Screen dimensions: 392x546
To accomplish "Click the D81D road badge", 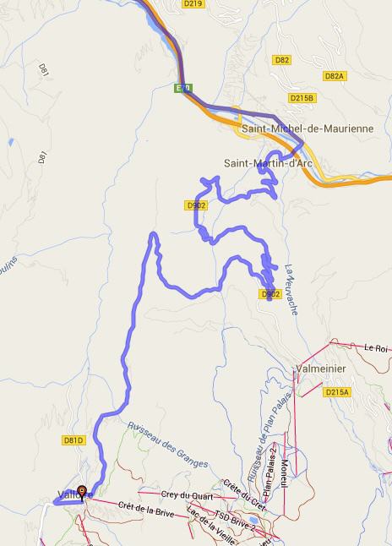I will [x=73, y=440].
